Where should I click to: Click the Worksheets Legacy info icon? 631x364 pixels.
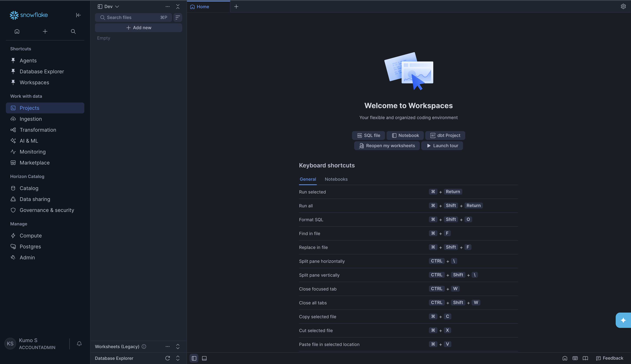144,346
